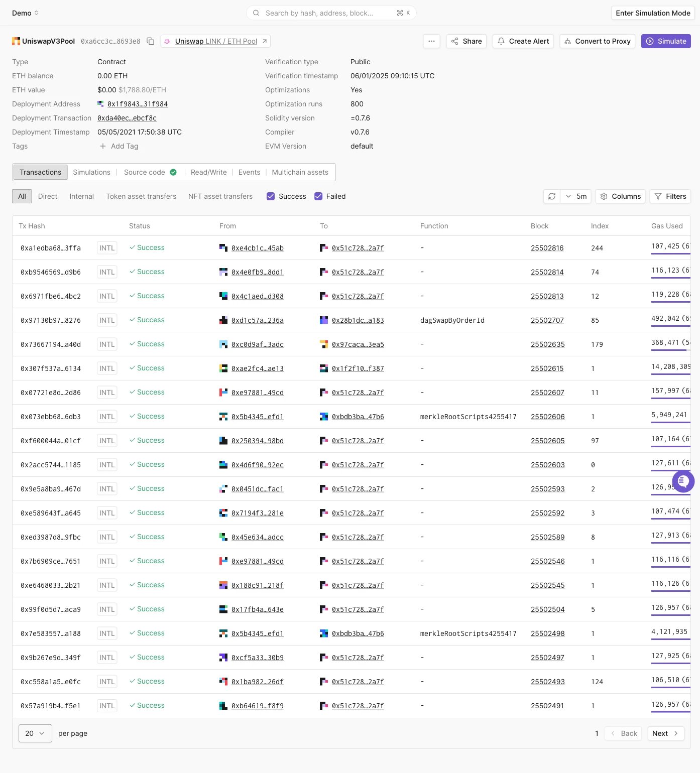The width and height of the screenshot is (700, 773).
Task: Click gas bar under 368,471 gas used
Action: click(671, 350)
